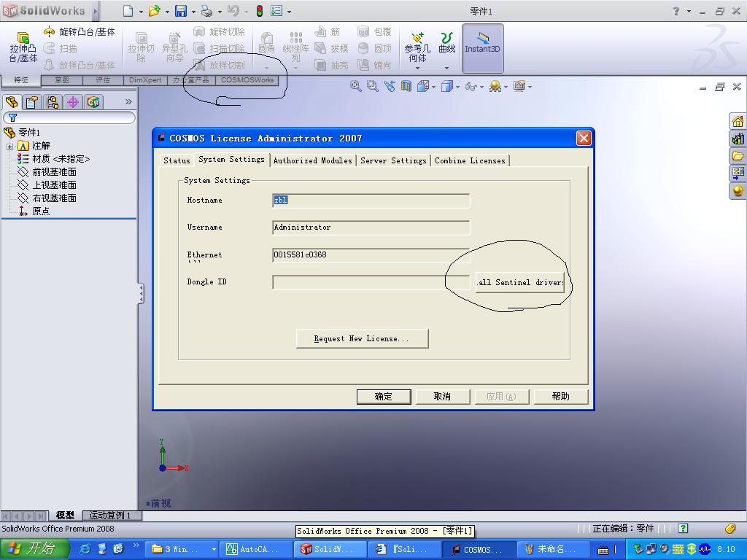Open the dropdown arrow beside Options icon
This screenshot has width=747, height=560.
(x=289, y=12)
